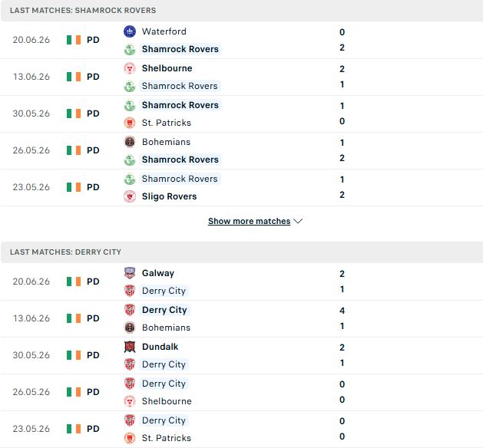Select the Last Matches: Shamrock Rovers header
This screenshot has height=448, width=483.
[83, 11]
